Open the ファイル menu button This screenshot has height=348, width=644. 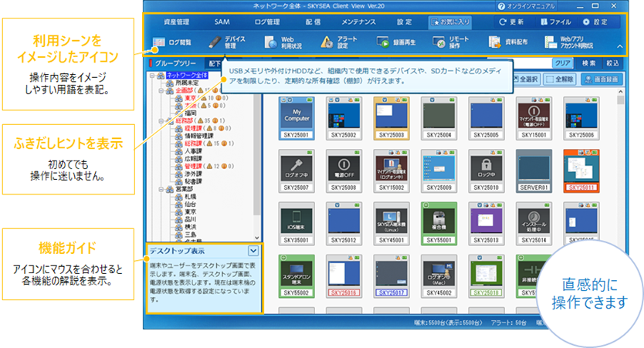point(556,22)
